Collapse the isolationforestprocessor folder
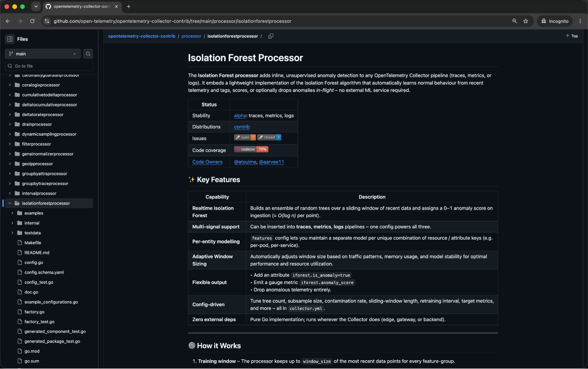This screenshot has width=588, height=369. (x=10, y=203)
